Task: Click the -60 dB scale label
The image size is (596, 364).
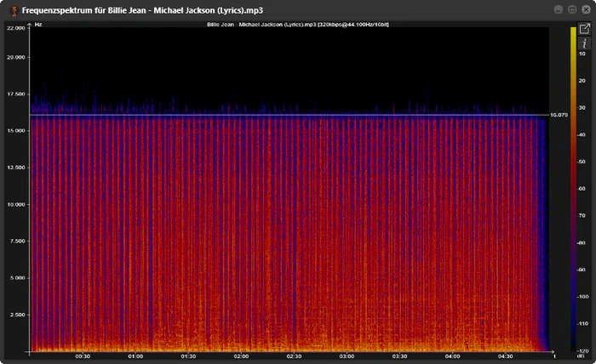Action: 582,189
